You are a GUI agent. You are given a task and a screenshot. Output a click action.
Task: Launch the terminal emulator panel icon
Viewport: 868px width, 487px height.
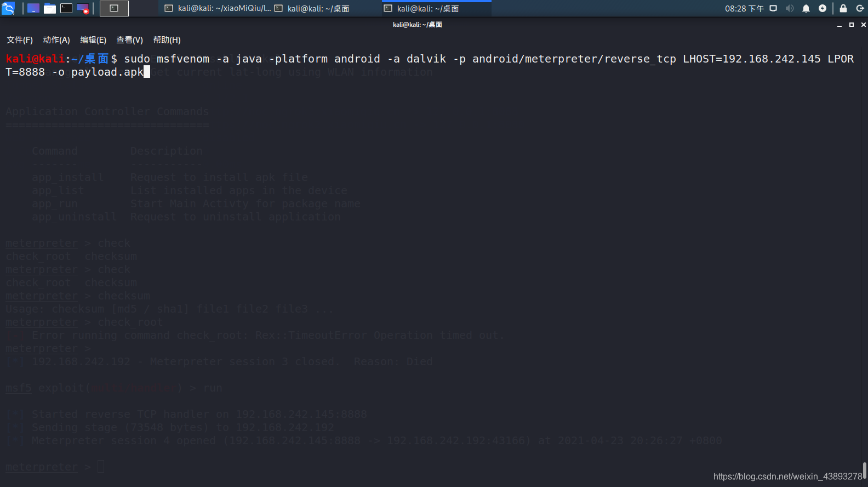[x=66, y=8]
